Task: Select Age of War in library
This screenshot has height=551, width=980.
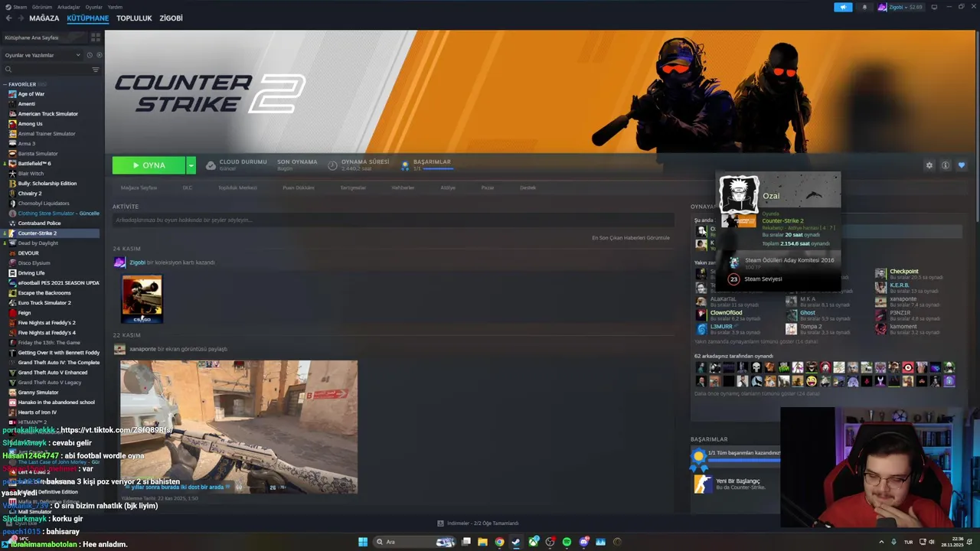Action: 31,94
